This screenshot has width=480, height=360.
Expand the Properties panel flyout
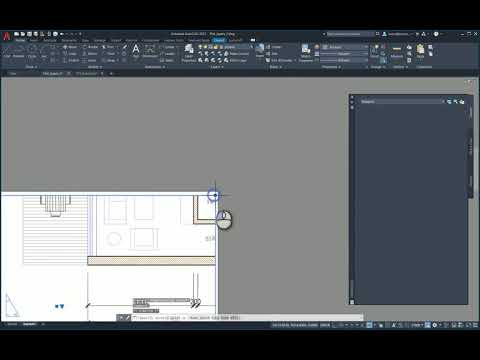[x=331, y=67]
